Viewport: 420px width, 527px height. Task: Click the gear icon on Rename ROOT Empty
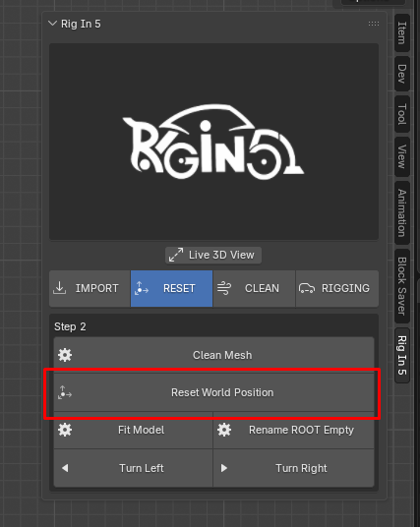(224, 430)
